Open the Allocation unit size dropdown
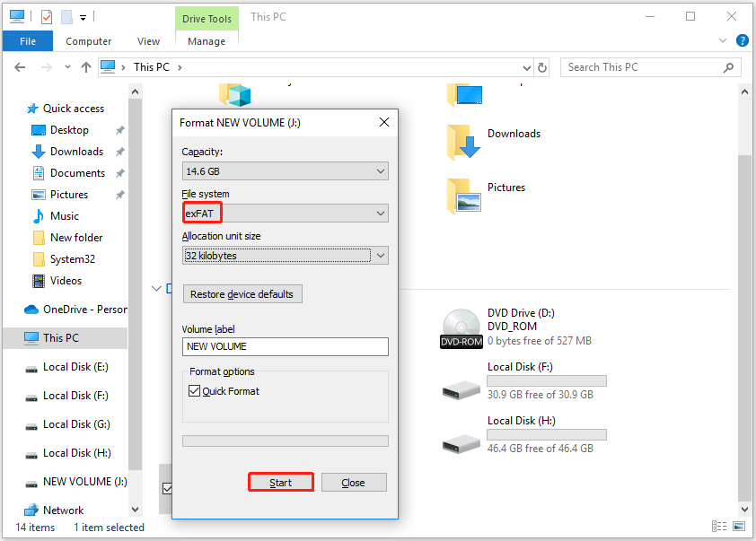This screenshot has width=756, height=541. [285, 256]
